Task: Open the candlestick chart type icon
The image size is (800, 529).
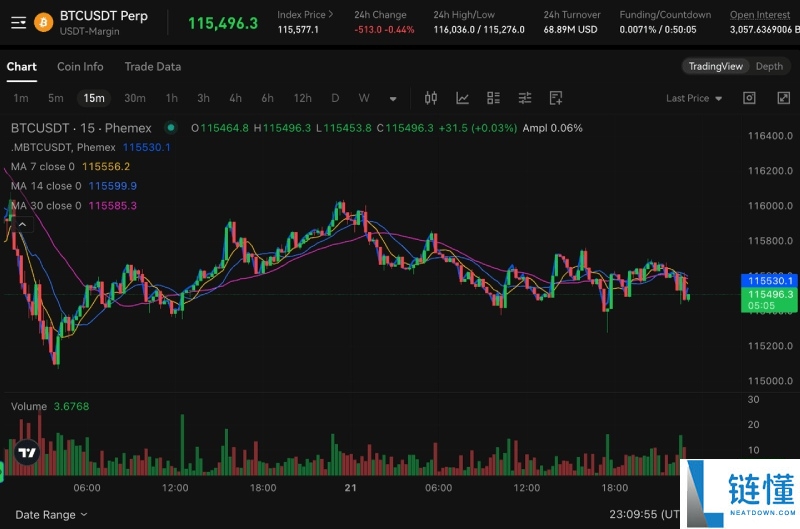Action: 431,98
